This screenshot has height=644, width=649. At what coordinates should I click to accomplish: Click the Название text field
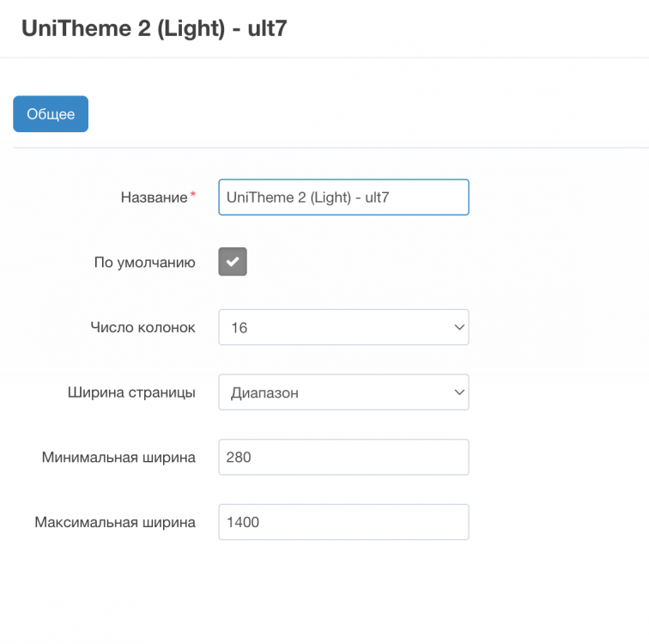click(x=343, y=197)
